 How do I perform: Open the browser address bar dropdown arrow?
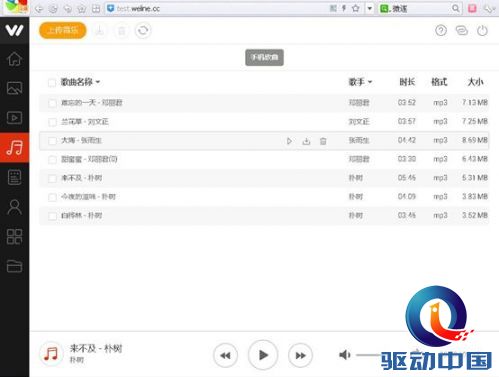pyautogui.click(x=369, y=8)
